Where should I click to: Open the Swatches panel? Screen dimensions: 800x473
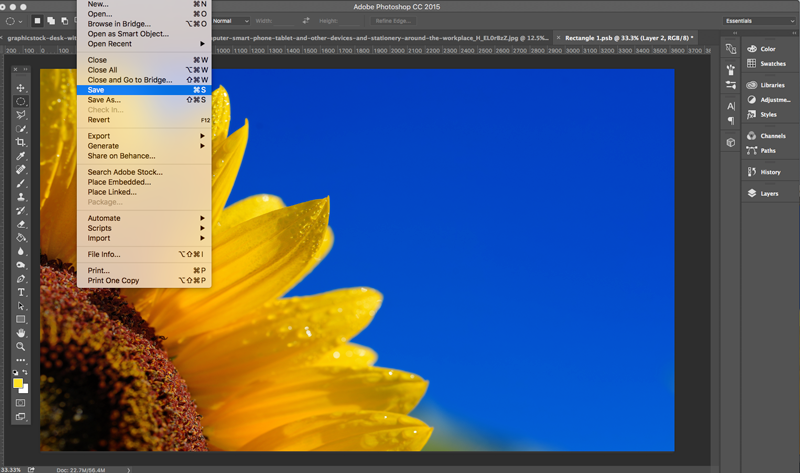coord(766,64)
